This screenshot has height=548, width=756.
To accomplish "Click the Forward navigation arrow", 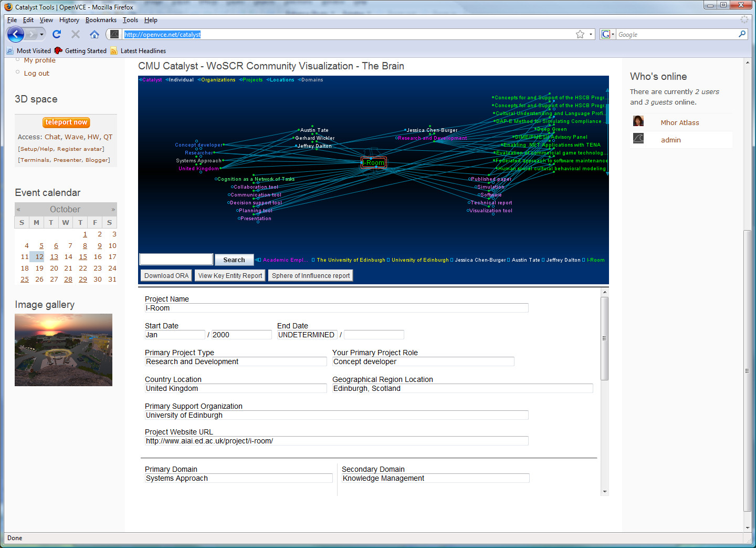I will coord(32,35).
